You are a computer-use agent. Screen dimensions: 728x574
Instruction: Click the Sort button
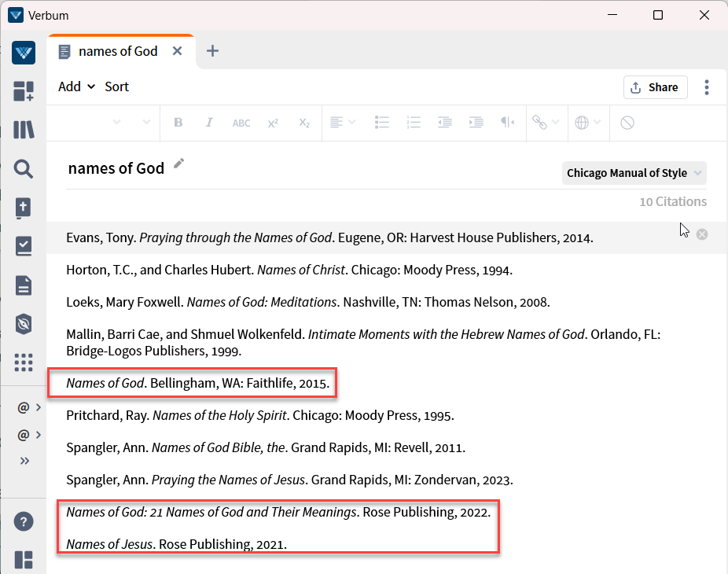point(116,86)
